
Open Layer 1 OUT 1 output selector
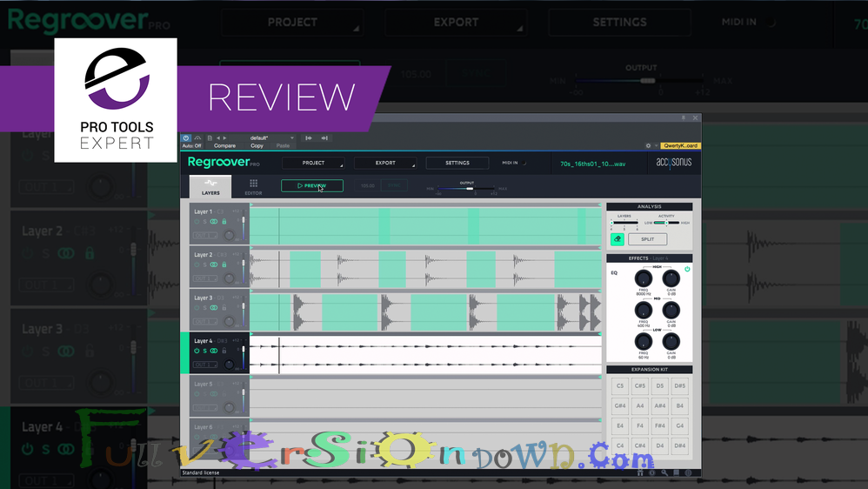(x=206, y=235)
